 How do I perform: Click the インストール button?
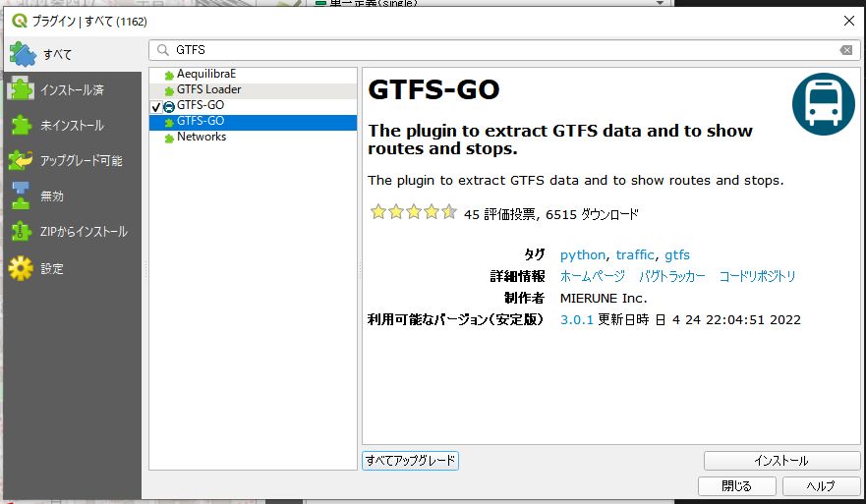pos(781,461)
